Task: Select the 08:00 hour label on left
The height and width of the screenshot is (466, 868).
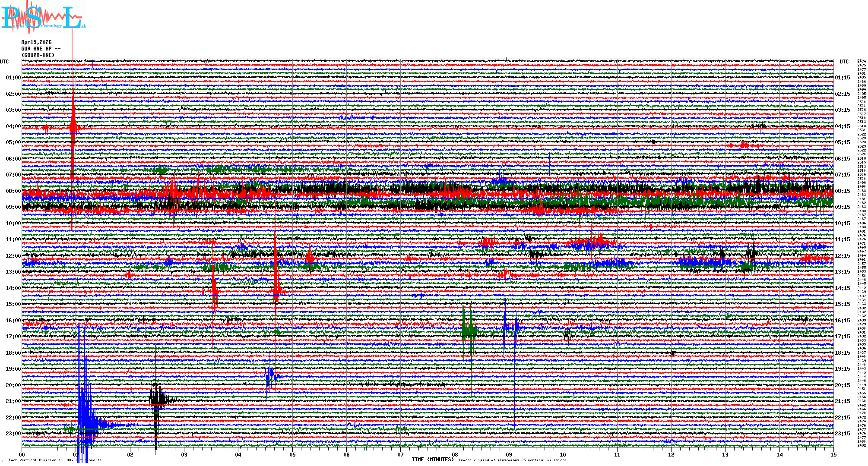Action: (x=13, y=191)
